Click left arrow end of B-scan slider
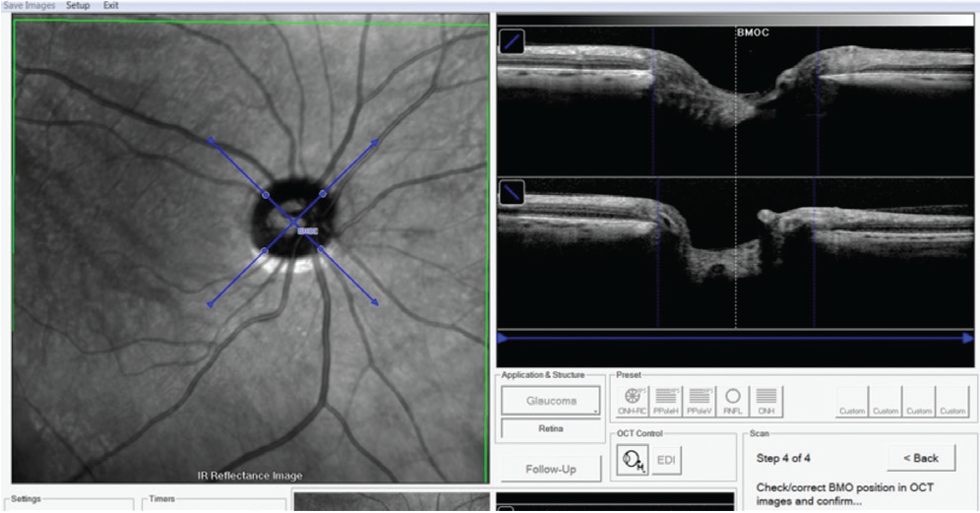This screenshot has width=980, height=513. pos(503,339)
